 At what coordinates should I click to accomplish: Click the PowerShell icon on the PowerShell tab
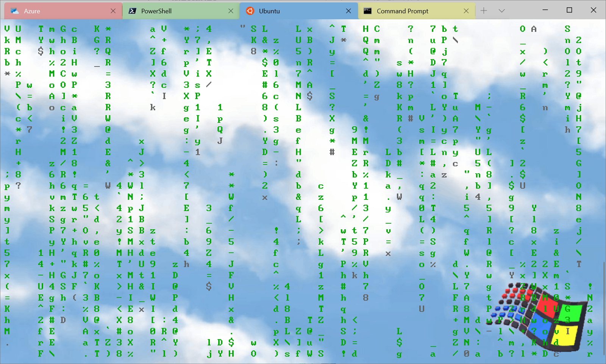click(133, 11)
